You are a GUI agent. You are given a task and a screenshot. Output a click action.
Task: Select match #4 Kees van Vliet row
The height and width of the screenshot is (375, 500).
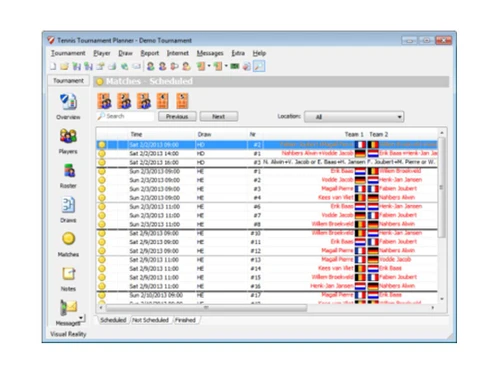(x=267, y=198)
